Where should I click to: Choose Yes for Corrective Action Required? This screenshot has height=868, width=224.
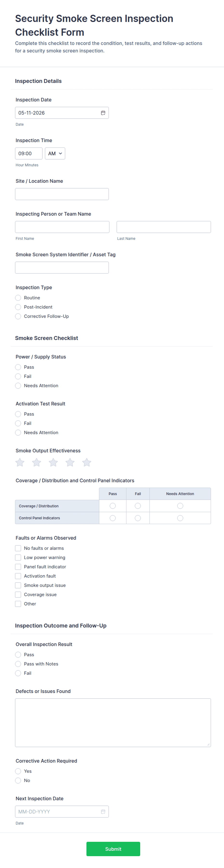(x=18, y=771)
